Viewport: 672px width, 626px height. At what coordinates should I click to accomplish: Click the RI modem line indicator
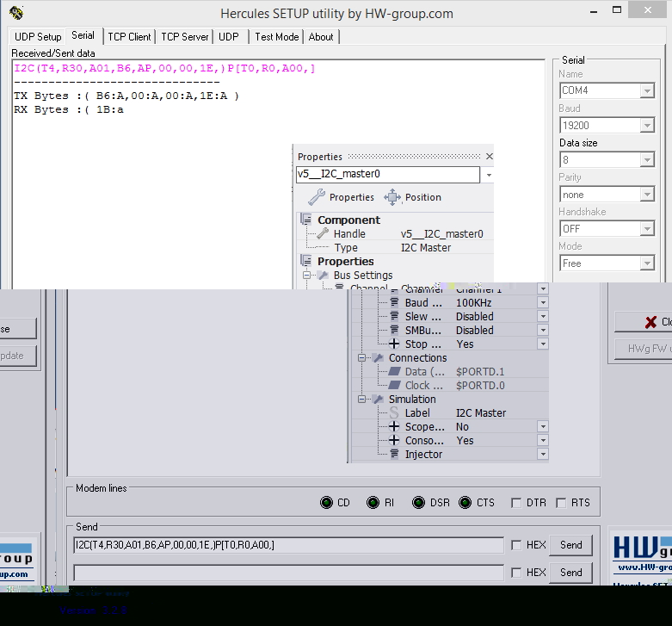coord(373,503)
